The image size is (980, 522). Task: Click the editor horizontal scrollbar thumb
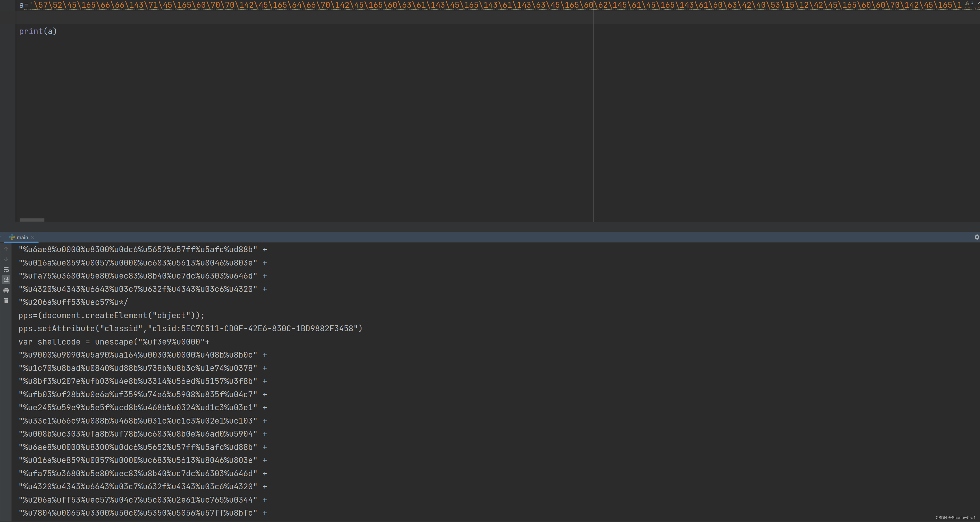click(x=32, y=220)
